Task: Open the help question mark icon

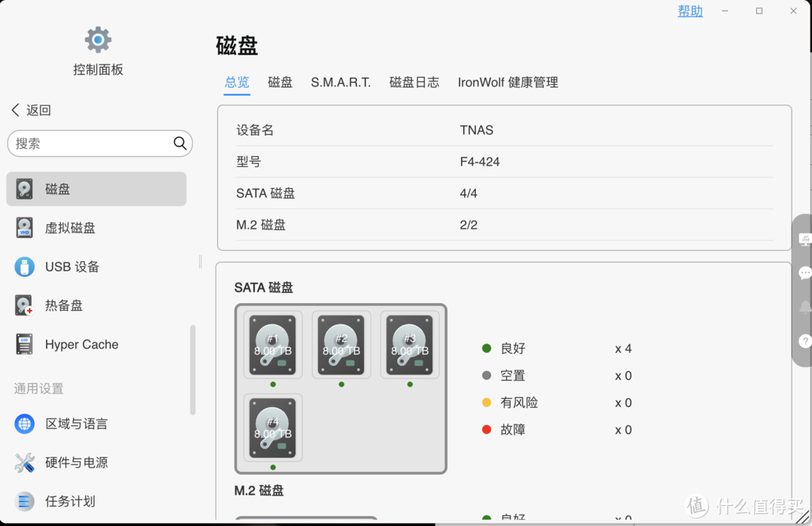Action: click(806, 342)
